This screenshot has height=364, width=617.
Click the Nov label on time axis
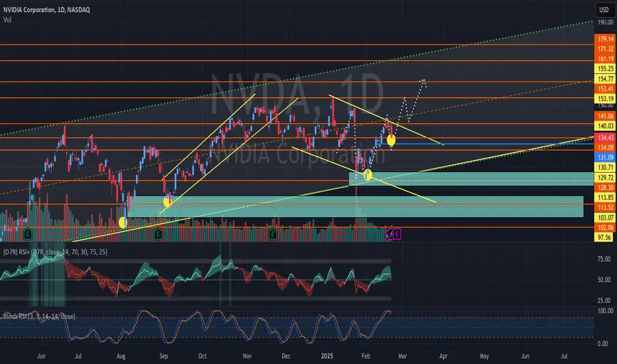point(247,356)
